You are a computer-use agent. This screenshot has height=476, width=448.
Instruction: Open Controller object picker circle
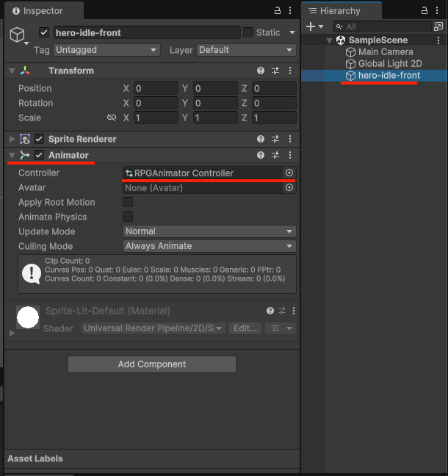(x=289, y=173)
